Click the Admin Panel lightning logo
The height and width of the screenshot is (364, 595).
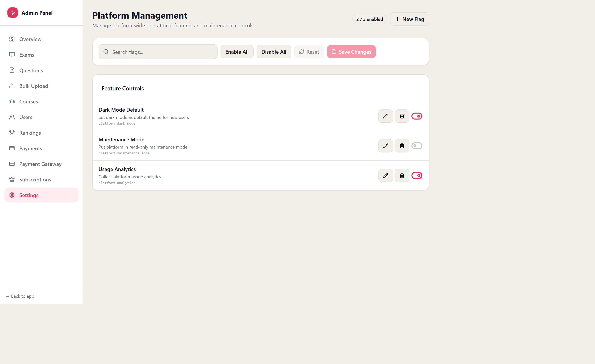pyautogui.click(x=13, y=13)
